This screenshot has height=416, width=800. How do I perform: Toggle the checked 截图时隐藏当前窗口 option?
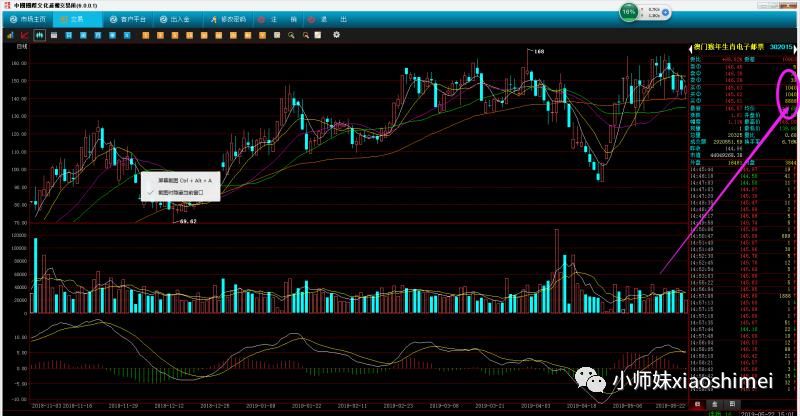click(181, 192)
